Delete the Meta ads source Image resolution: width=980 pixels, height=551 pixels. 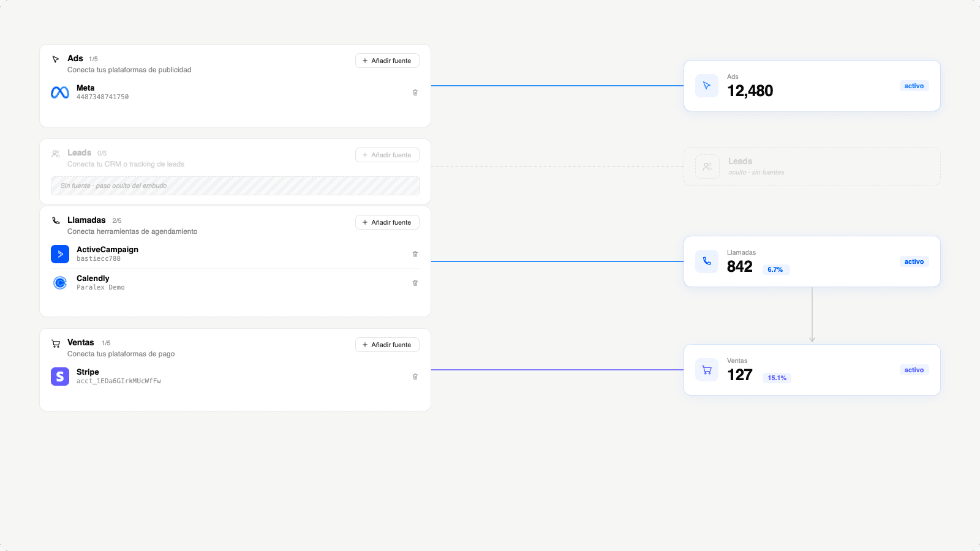point(415,92)
